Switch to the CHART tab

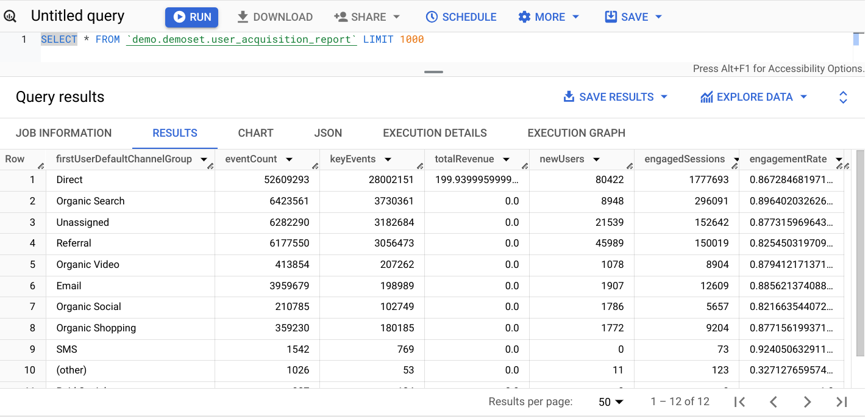[255, 133]
